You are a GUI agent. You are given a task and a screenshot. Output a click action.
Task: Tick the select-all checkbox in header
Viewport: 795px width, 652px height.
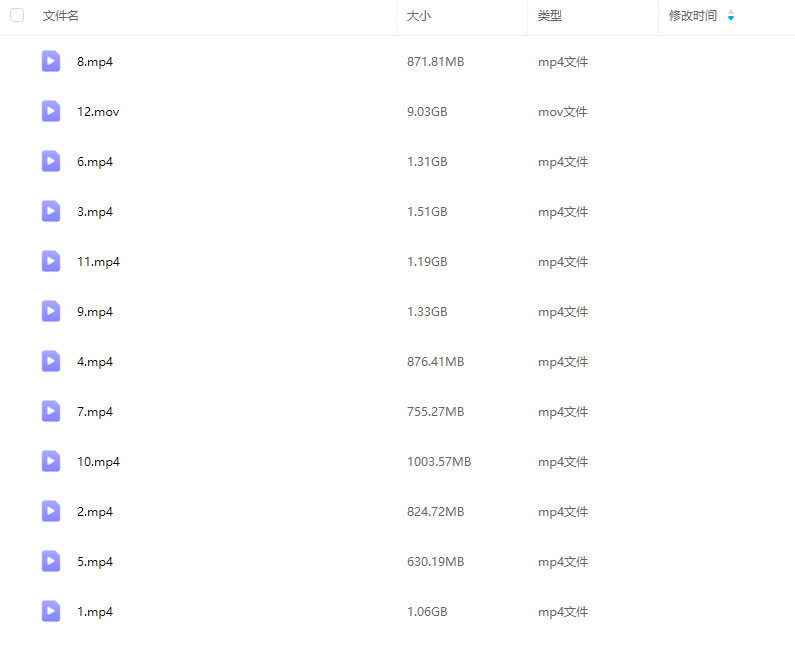(x=17, y=16)
